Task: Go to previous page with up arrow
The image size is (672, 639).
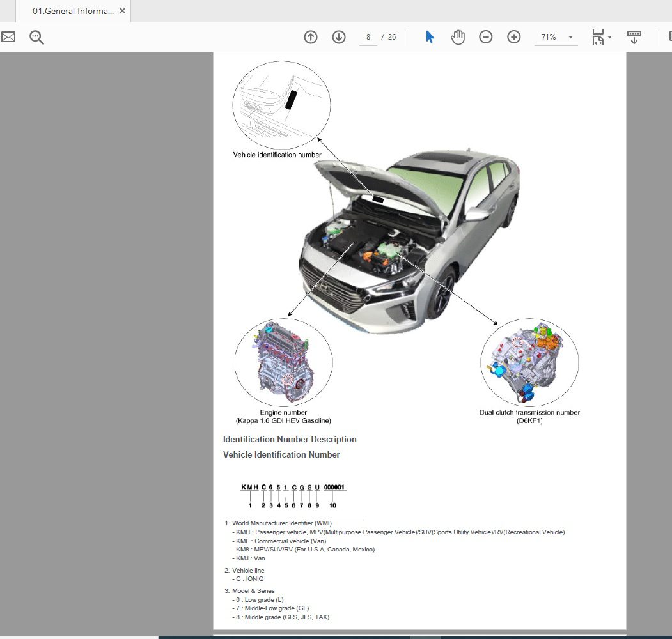Action: (311, 37)
